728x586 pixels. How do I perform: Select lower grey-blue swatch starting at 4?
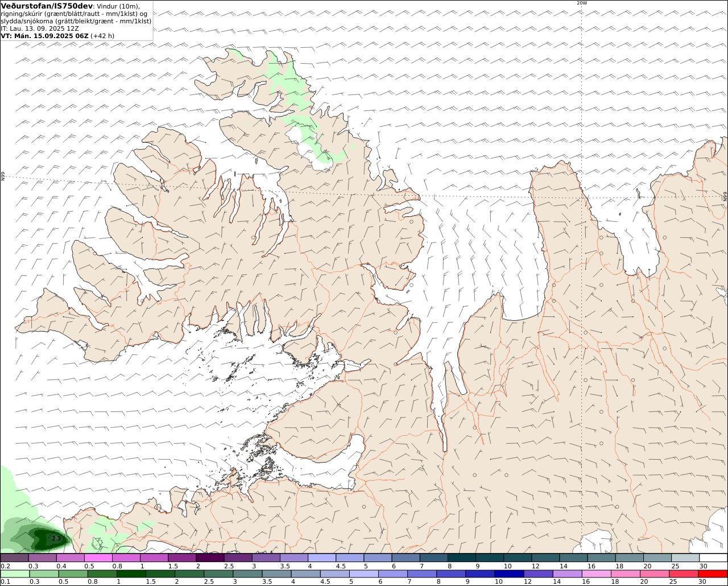(x=305, y=573)
